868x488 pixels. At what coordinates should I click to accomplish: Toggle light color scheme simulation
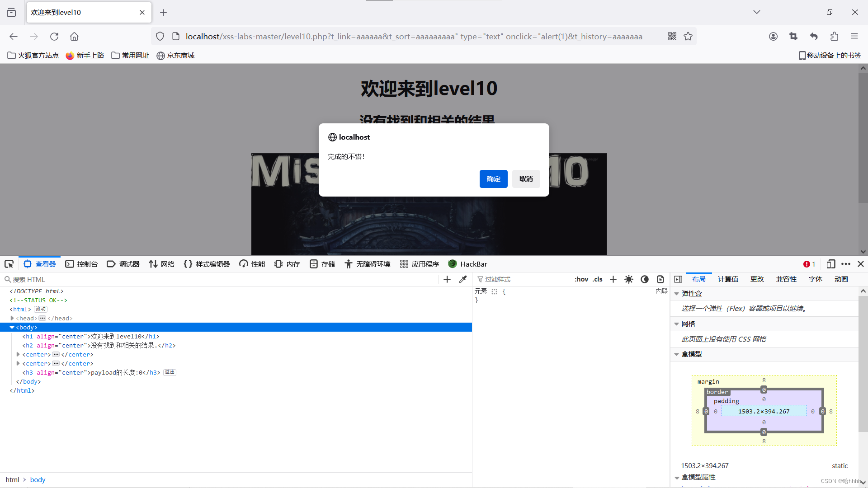(629, 279)
